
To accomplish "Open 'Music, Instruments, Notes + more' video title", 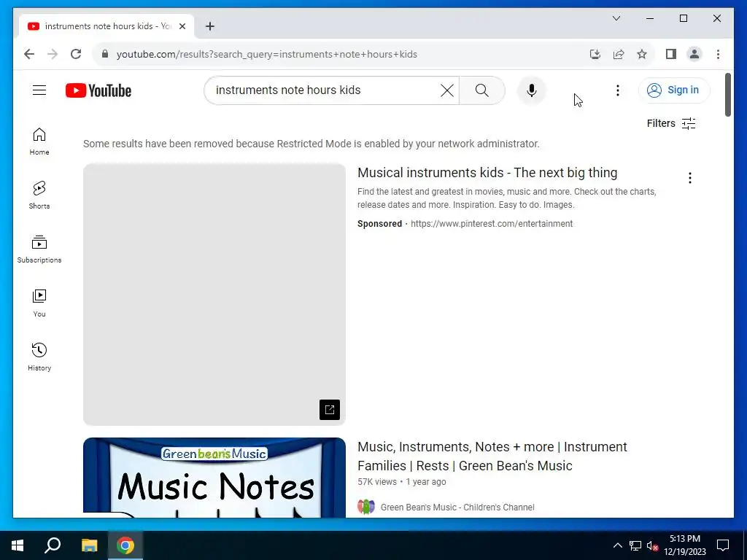I will (492, 456).
